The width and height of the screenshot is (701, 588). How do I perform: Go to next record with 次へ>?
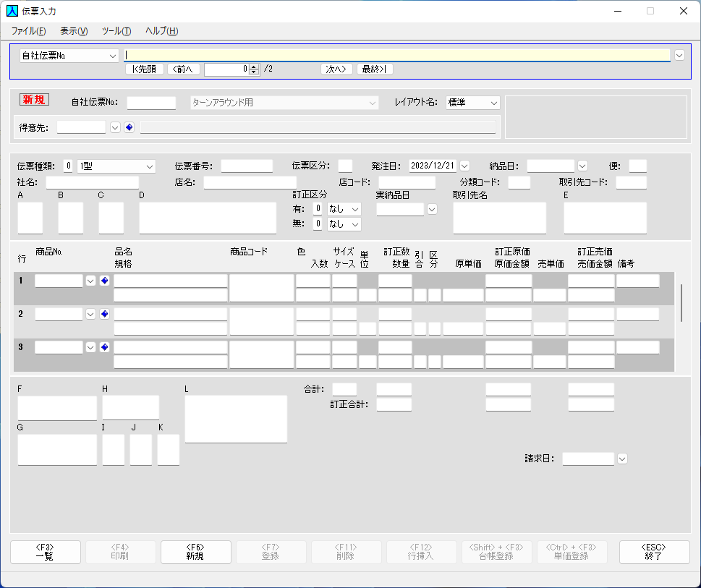click(x=336, y=69)
